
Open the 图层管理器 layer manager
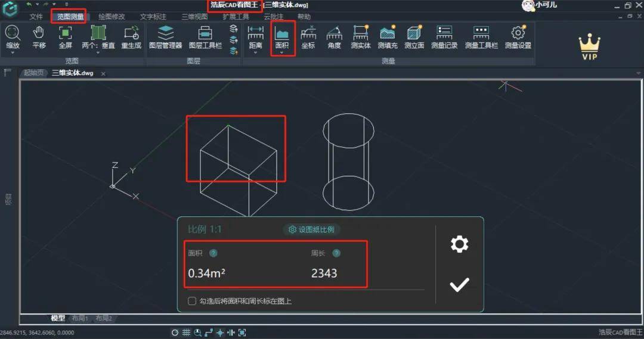[x=166, y=37]
